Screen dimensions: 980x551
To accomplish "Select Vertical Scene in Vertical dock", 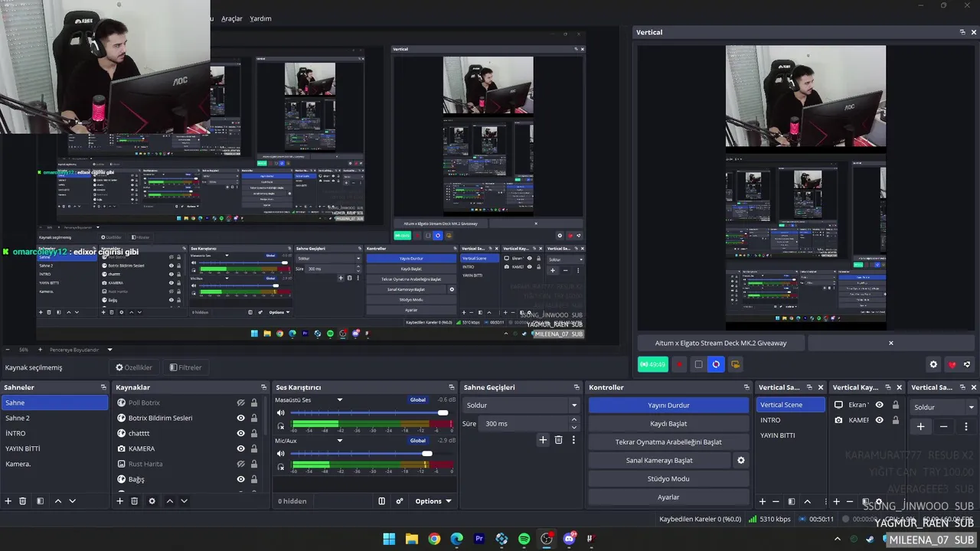I will click(792, 405).
